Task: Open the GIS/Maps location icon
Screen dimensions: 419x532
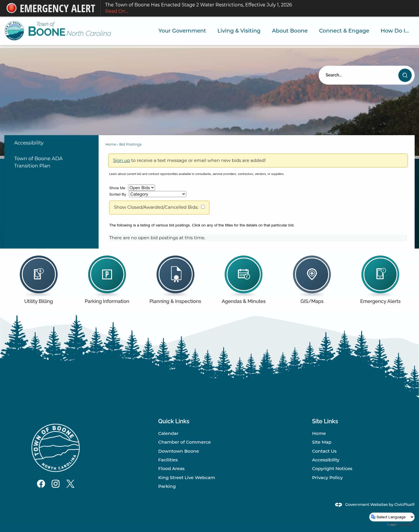Action: (312, 274)
